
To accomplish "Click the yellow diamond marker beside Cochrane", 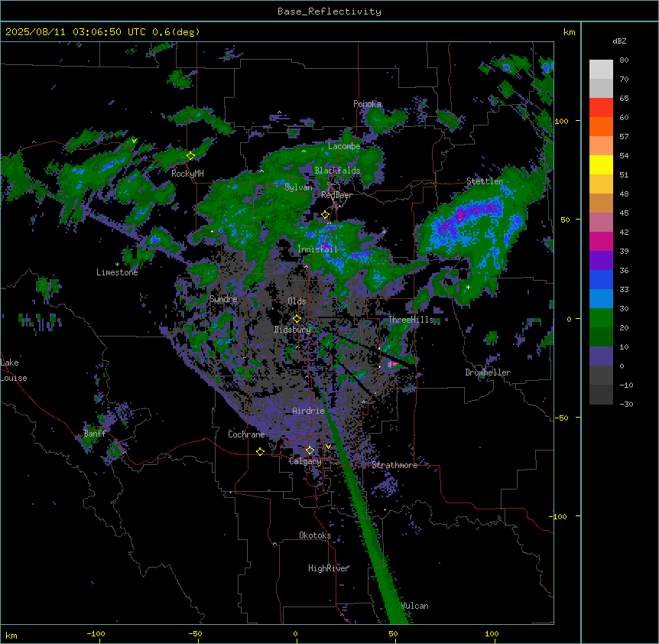I will tap(260, 452).
